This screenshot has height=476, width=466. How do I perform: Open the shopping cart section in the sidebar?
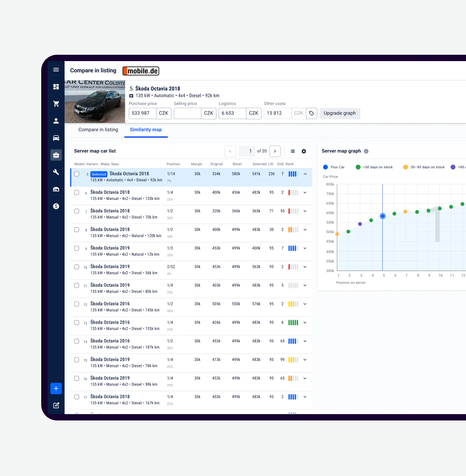coord(56,104)
